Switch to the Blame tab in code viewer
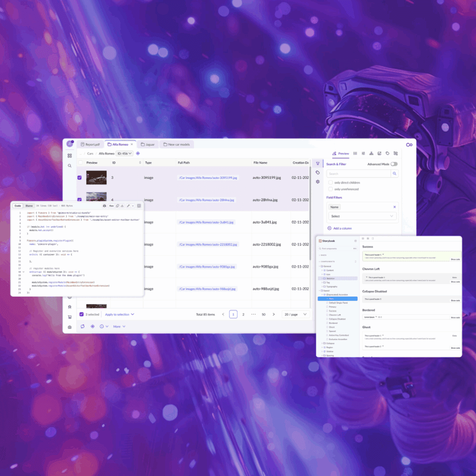This screenshot has height=476, width=476. tap(29, 205)
